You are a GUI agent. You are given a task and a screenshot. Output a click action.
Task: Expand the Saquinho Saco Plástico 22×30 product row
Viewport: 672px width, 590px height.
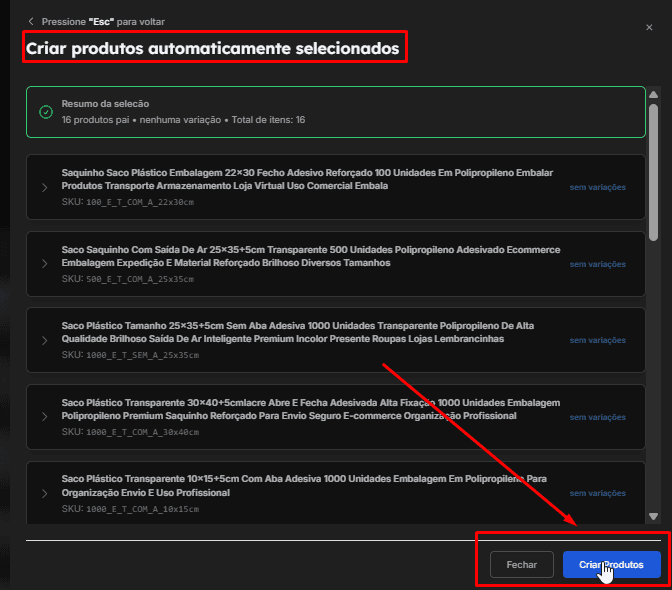44,187
